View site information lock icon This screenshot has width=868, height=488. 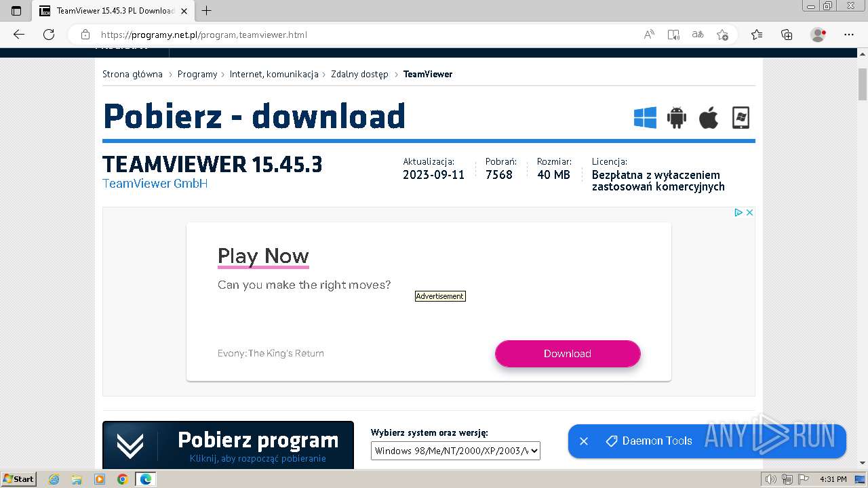pos(85,35)
